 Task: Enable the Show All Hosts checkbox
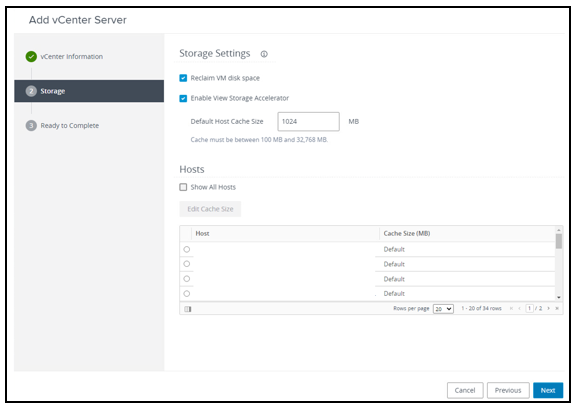point(183,187)
